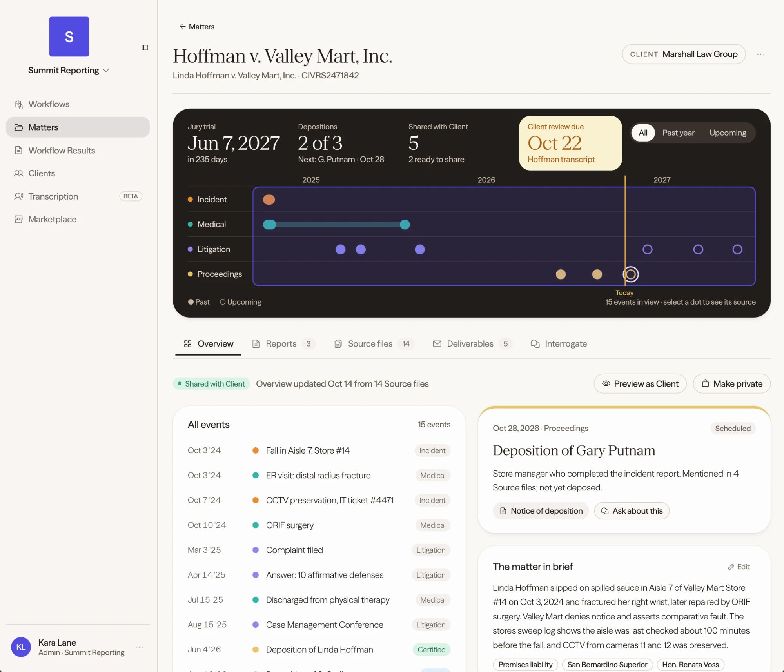784x672 pixels.
Task: Select the last upcoming Litigation circle
Action: pyautogui.click(x=737, y=249)
